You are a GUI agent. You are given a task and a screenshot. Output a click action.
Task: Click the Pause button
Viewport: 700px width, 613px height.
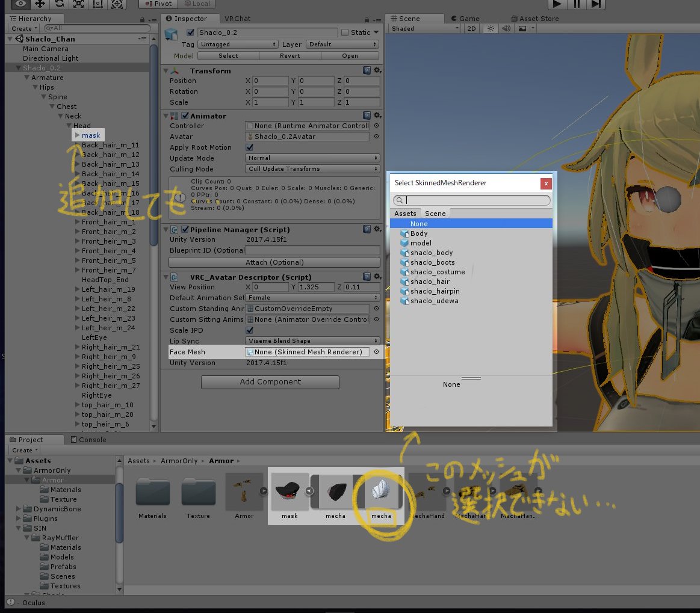point(577,4)
